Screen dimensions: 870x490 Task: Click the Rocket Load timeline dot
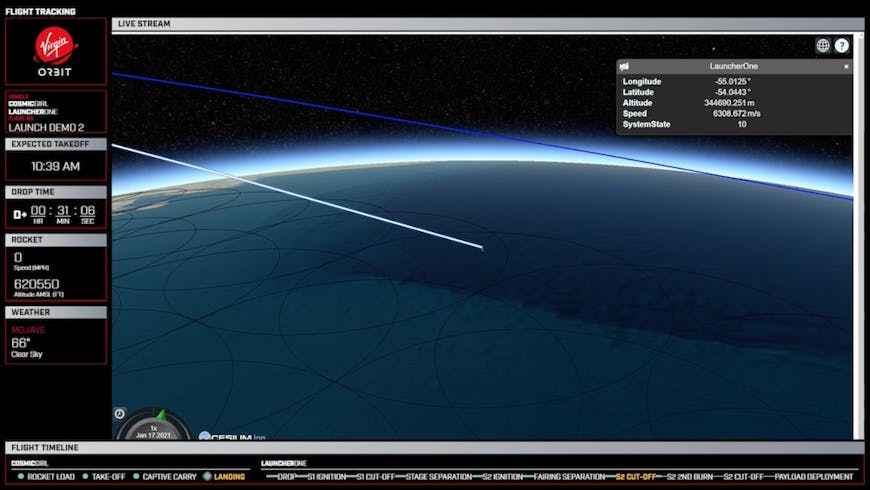[x=21, y=476]
